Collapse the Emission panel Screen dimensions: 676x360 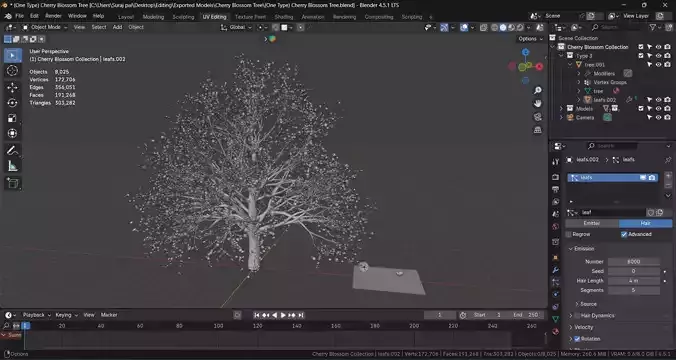[x=571, y=249]
